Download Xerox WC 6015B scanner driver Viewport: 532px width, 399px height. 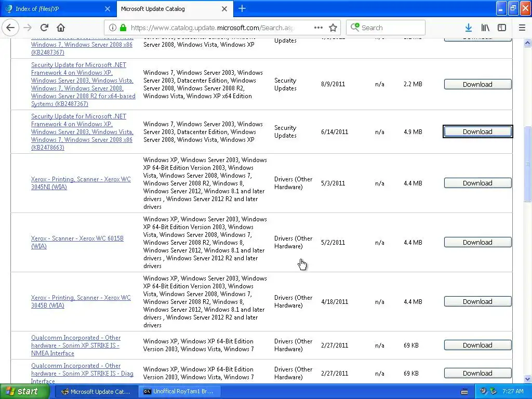pyautogui.click(x=478, y=242)
